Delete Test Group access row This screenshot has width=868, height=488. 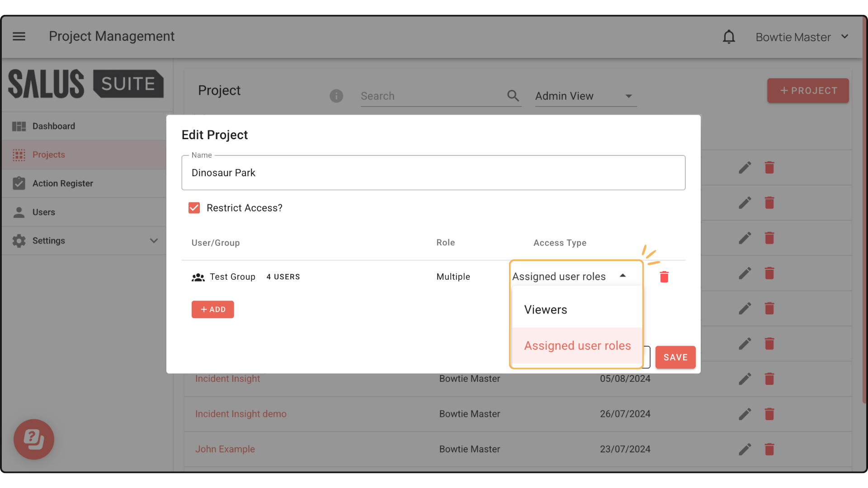click(x=664, y=277)
